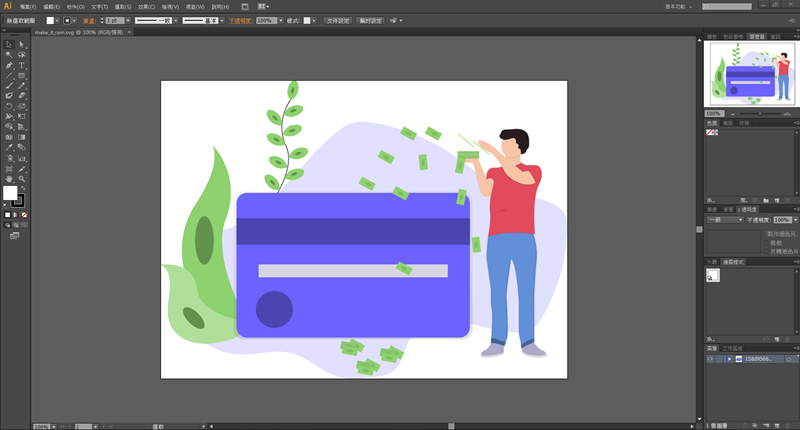The image size is (800, 430).
Task: Select the Hand tool
Action: tap(9, 179)
